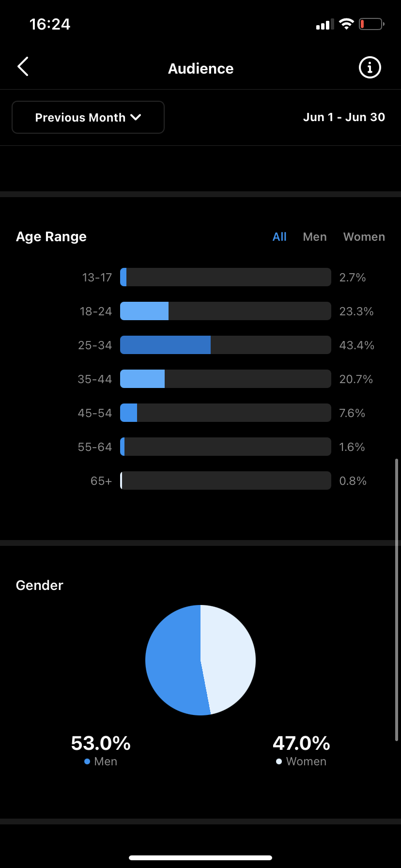Viewport: 401px width, 868px height.
Task: Select the All age filter
Action: click(x=279, y=237)
